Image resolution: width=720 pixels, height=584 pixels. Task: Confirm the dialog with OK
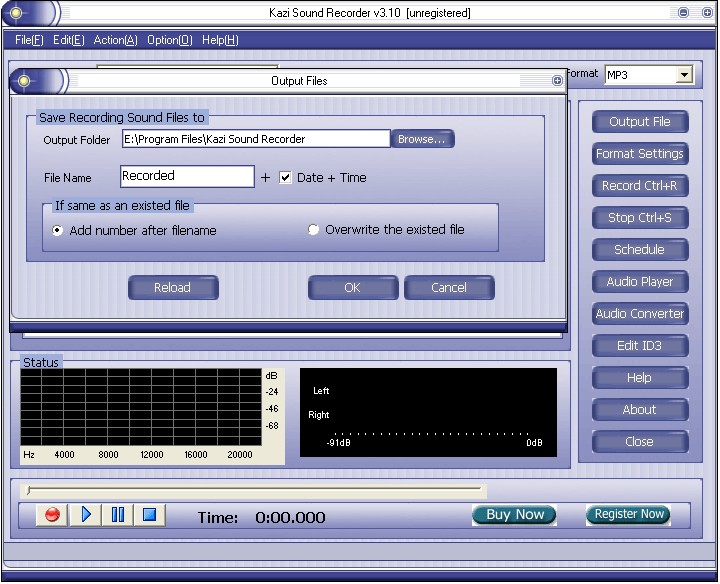352,288
